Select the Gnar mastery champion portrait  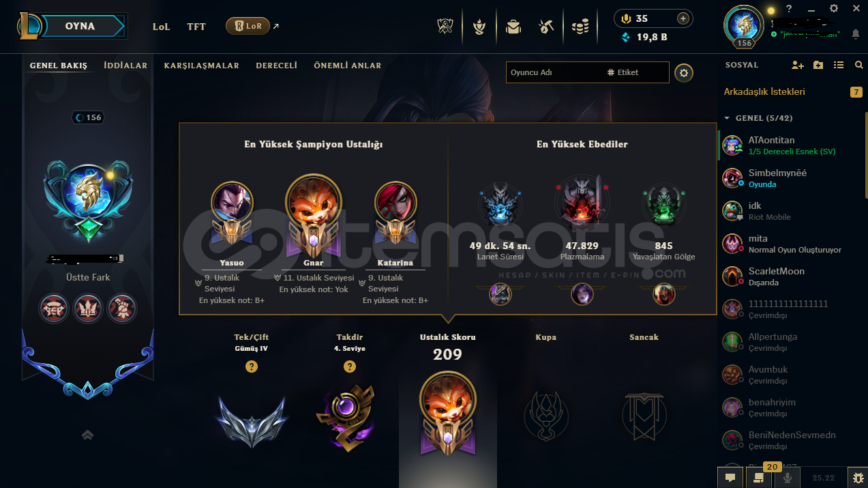tap(313, 204)
